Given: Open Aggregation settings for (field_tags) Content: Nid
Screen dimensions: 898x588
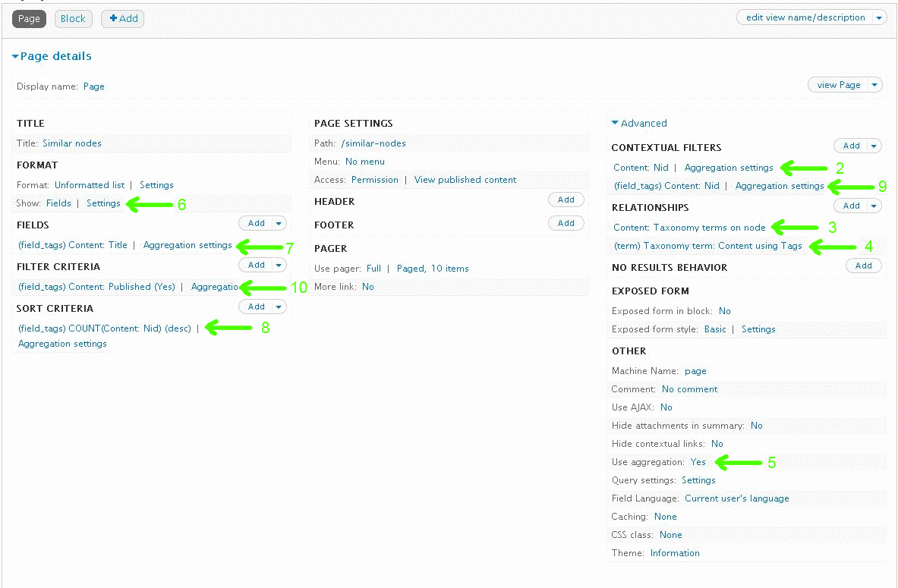Looking at the screenshot, I should coord(780,186).
